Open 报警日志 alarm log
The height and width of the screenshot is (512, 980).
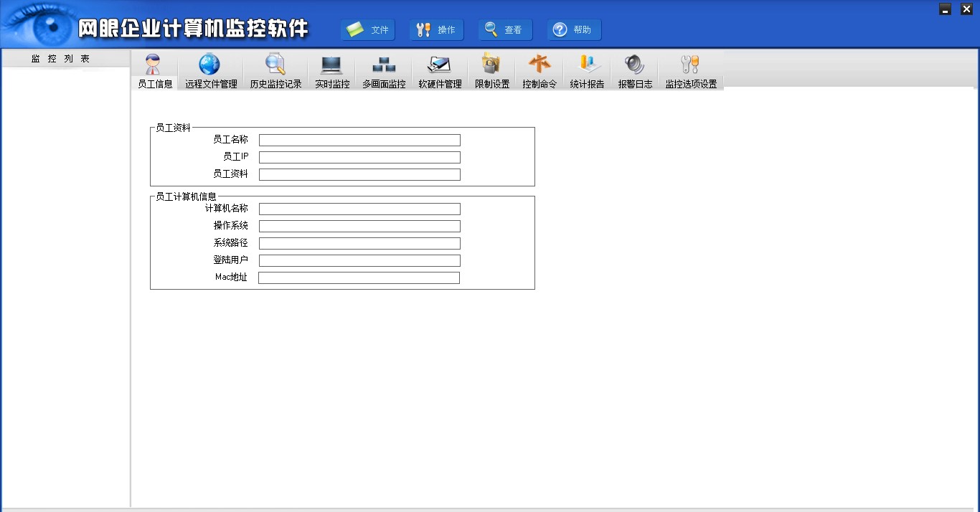pos(635,70)
